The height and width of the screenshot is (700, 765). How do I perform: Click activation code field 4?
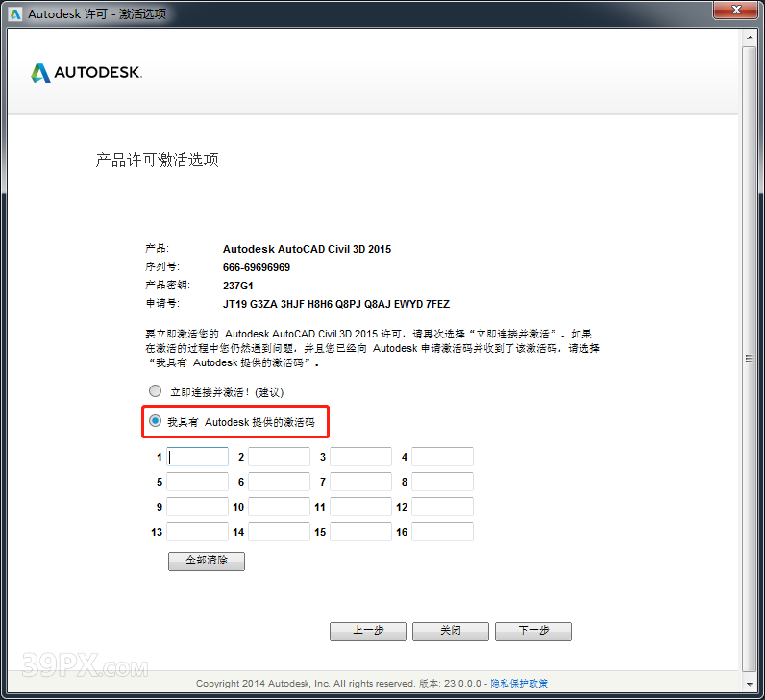442,457
